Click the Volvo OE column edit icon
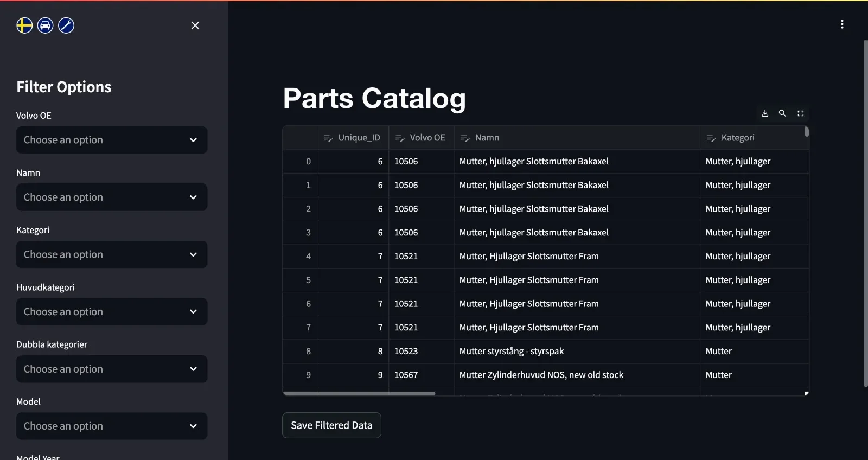 400,138
